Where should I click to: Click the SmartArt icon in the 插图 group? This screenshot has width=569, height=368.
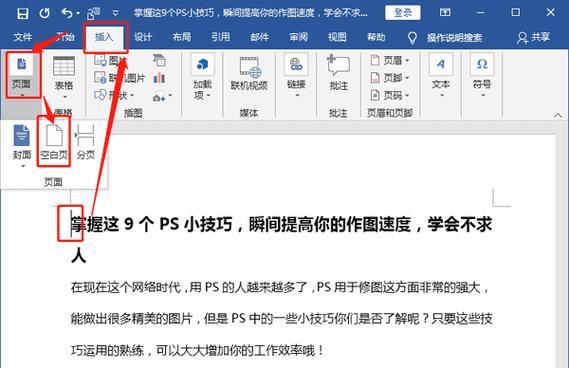[159, 60]
